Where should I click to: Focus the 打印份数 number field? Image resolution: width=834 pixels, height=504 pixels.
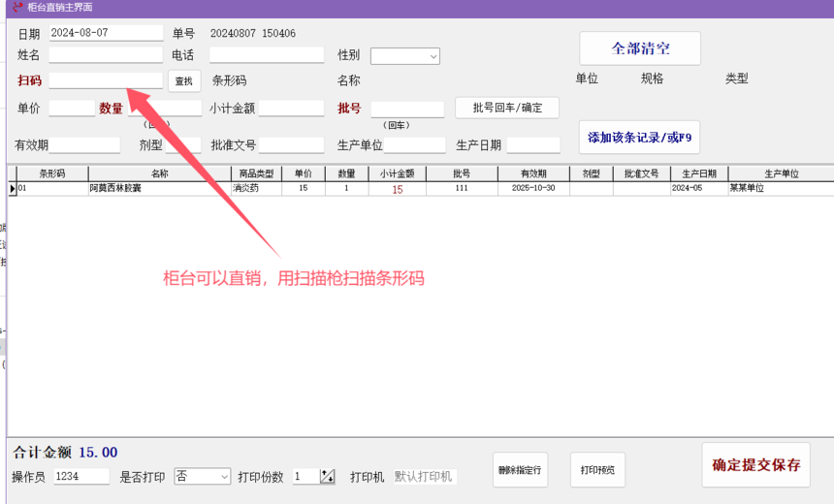tap(306, 476)
